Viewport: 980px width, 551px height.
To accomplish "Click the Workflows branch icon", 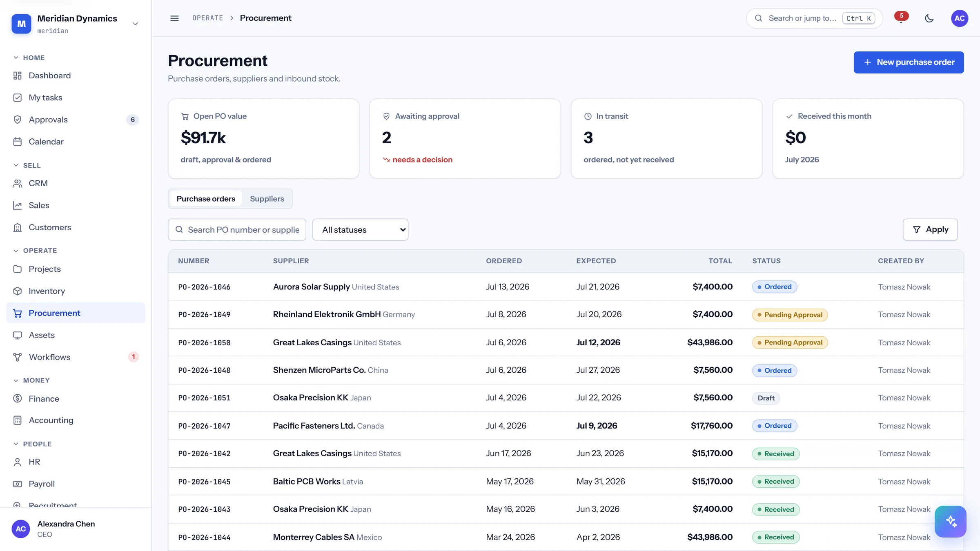I will pos(17,357).
